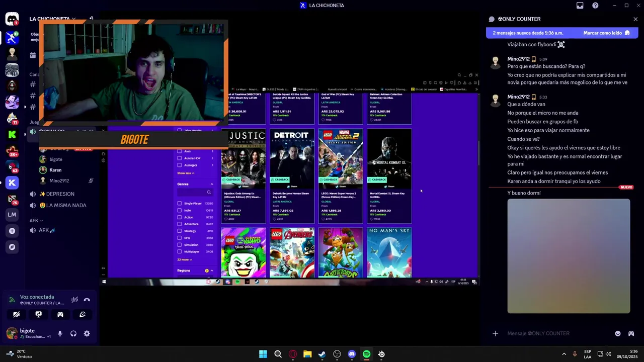Image resolution: width=644 pixels, height=362 pixels.
Task: Click the plus attachment button in chat
Action: click(495, 333)
